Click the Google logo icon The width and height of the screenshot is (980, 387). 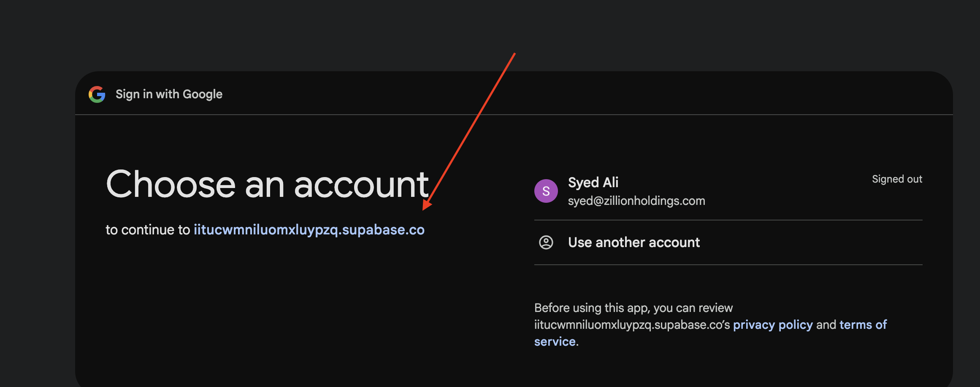[x=97, y=94]
